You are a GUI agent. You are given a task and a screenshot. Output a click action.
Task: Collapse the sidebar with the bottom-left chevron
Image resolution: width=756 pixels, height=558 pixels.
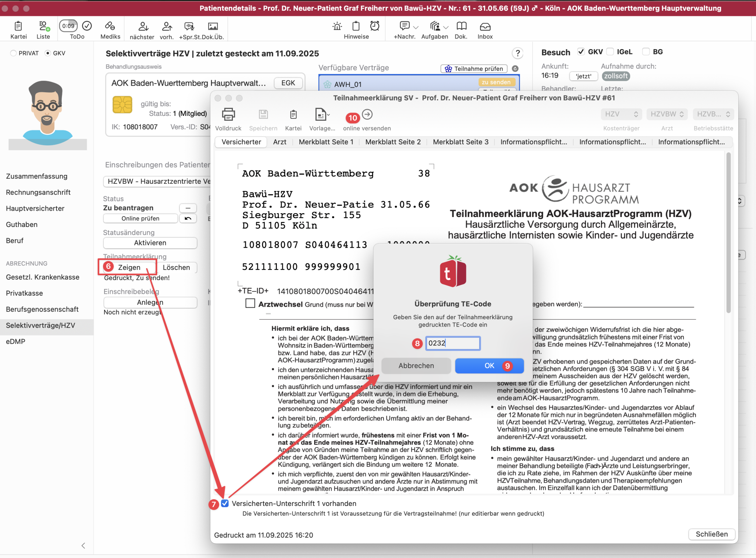[83, 545]
